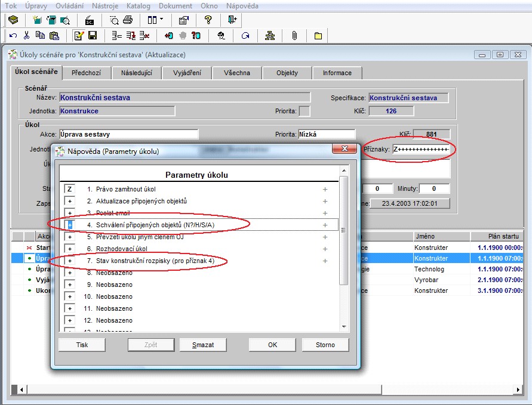Click the yellow organization chart icon

click(270, 36)
